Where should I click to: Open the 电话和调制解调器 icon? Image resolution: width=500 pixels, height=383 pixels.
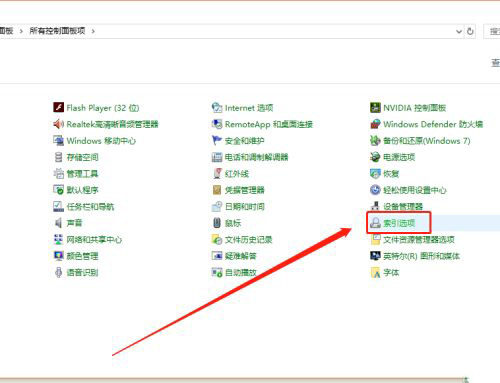pyautogui.click(x=217, y=157)
